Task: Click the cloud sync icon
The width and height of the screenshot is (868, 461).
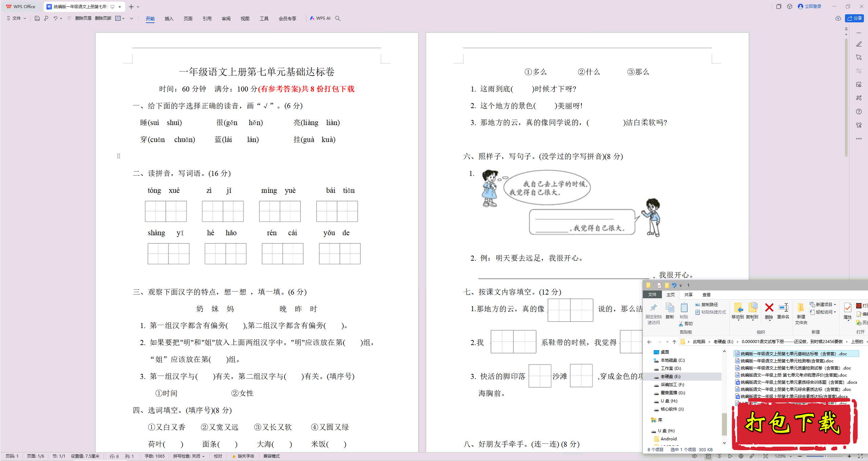Action: pos(838,18)
